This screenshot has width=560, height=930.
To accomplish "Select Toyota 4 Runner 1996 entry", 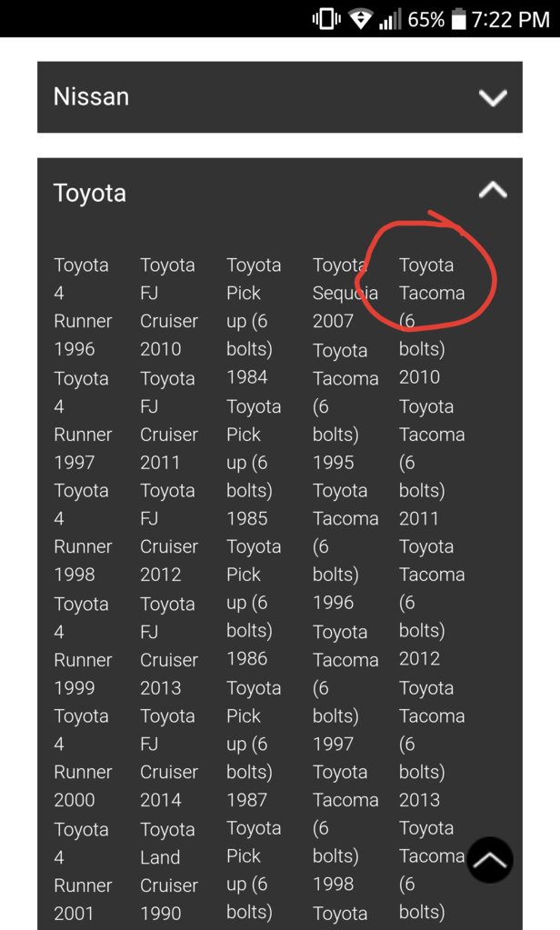I will click(x=83, y=306).
